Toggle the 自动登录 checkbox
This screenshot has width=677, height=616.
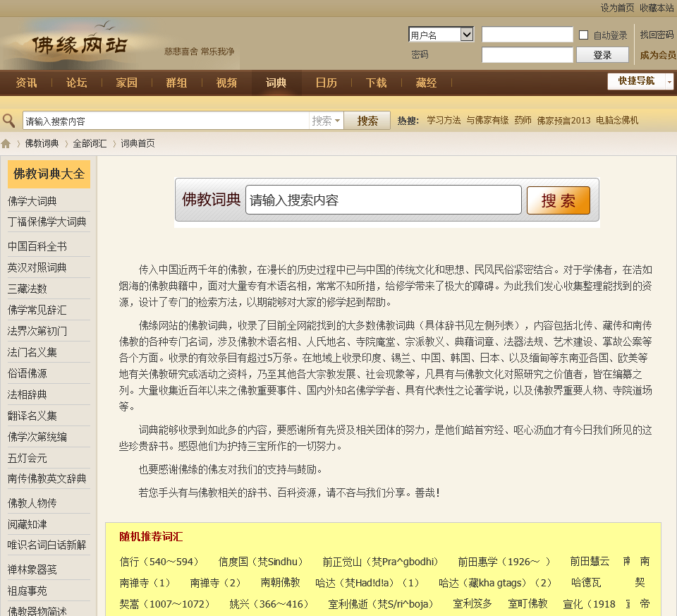coord(583,35)
